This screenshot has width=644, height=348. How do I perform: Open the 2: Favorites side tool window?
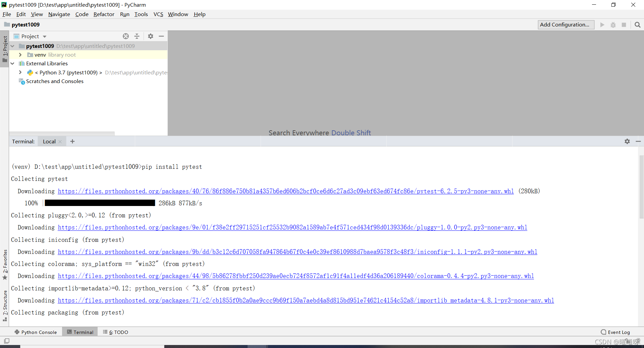tap(5, 265)
